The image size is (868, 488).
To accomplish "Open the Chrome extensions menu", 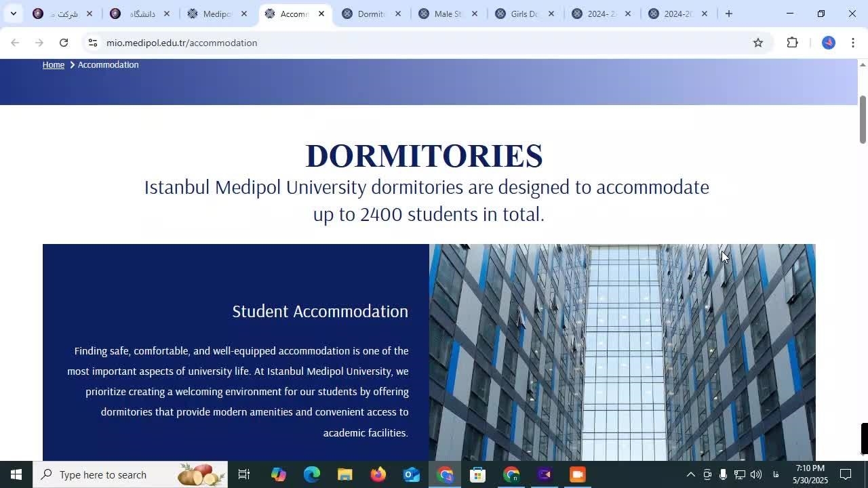I will tap(792, 43).
